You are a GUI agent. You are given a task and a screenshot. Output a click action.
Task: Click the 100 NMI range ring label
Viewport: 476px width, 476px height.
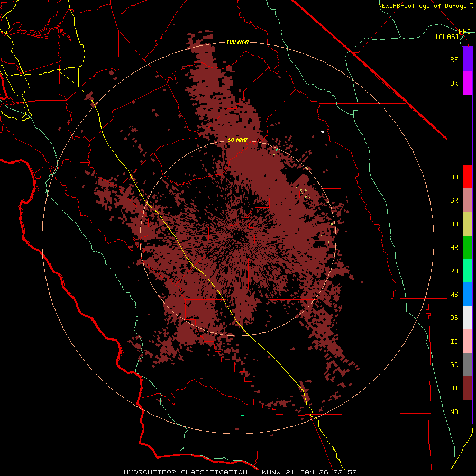click(x=237, y=42)
